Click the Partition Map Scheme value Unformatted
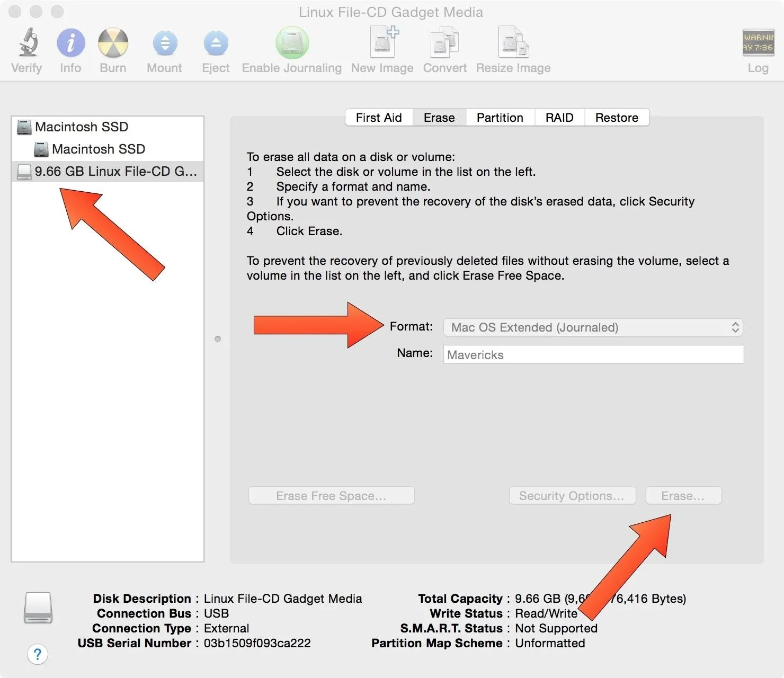The image size is (784, 678). pos(550,643)
